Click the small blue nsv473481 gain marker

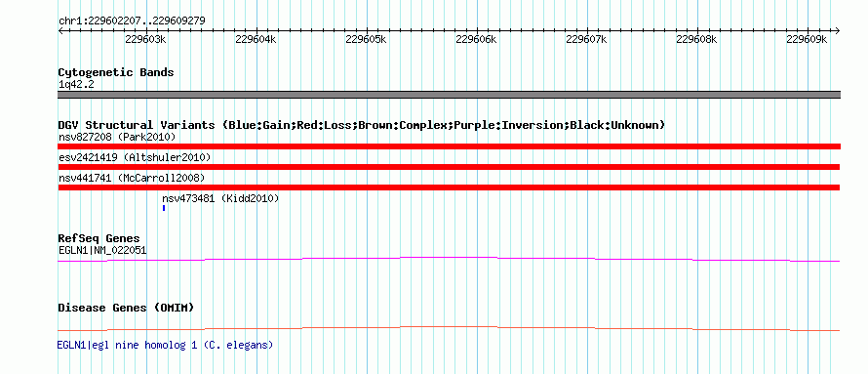[x=164, y=208]
